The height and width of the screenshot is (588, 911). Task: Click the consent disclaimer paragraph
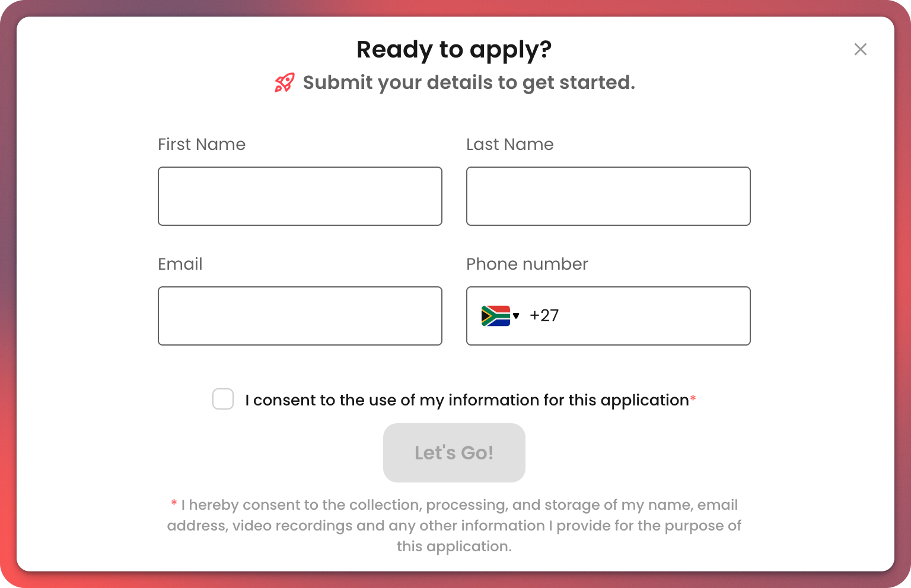pos(454,526)
